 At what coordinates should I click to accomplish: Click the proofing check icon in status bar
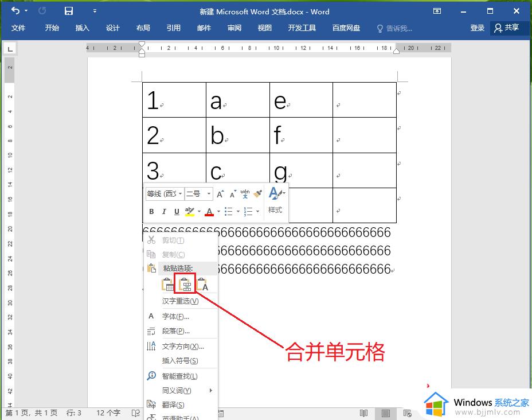point(136,413)
